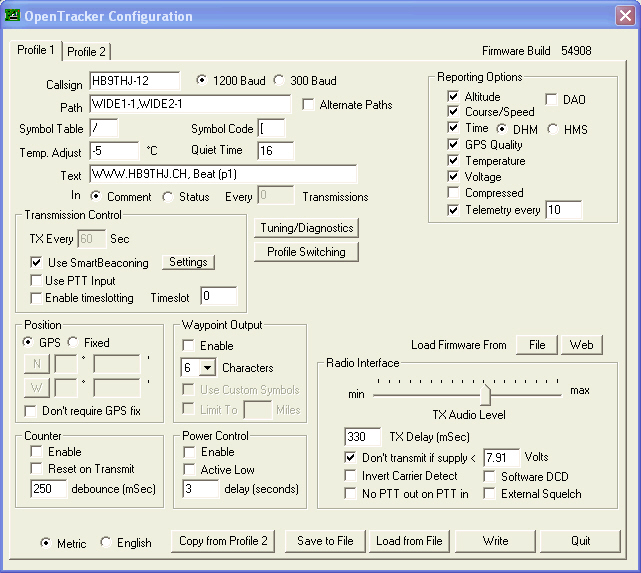Click the Symbol Code field
This screenshot has width=641, height=573.
pos(271,128)
